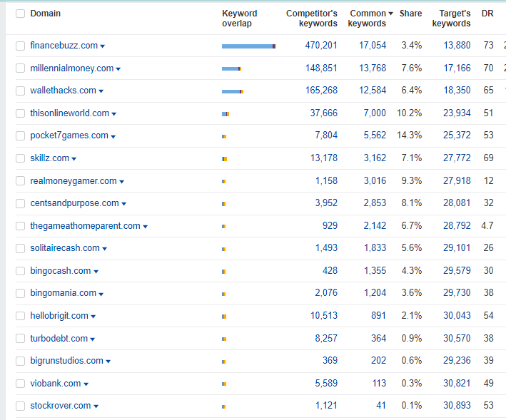The width and height of the screenshot is (506, 420).
Task: Open common keywords 891 for hellobrigit.com
Action: 378,316
